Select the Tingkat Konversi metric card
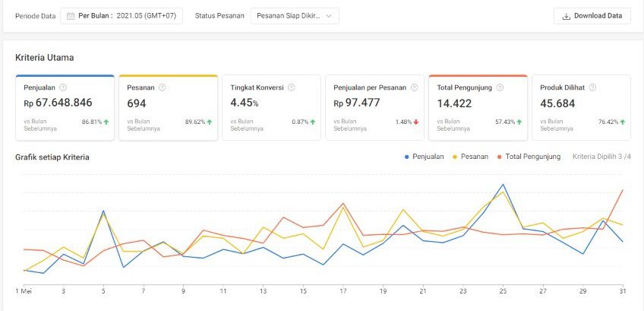 tap(271, 108)
